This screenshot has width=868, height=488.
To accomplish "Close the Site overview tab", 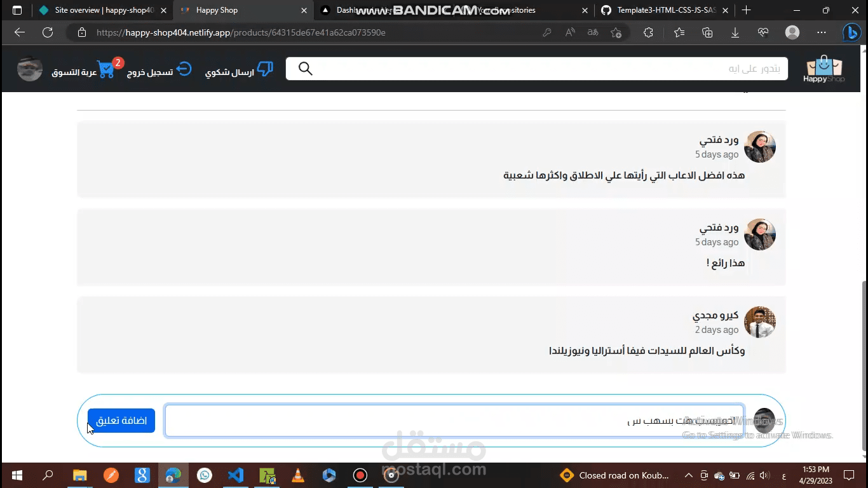I will [163, 10].
